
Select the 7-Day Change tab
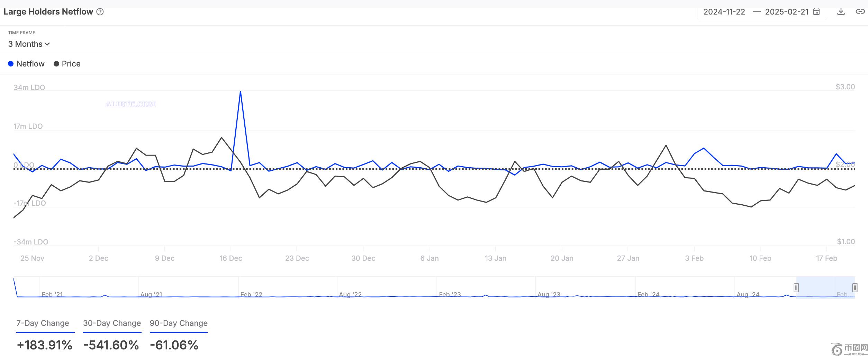coord(43,323)
